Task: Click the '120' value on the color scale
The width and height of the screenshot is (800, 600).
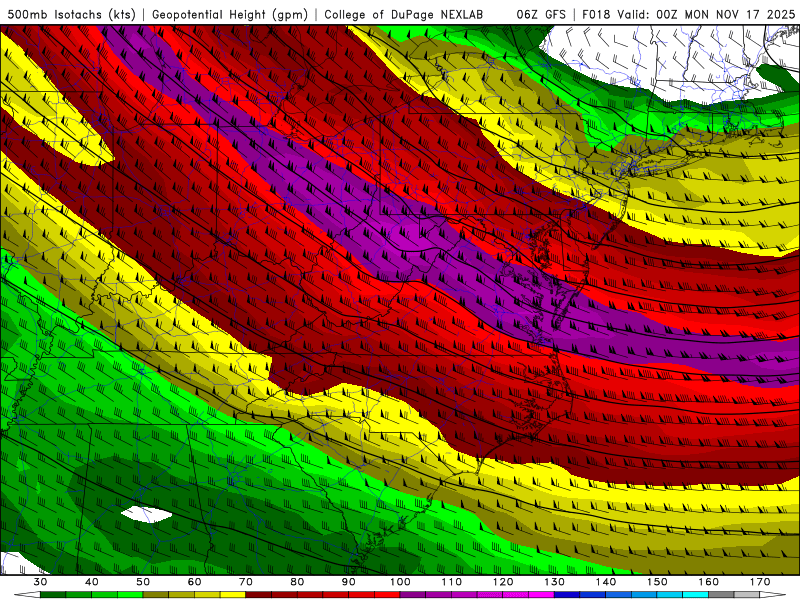Action: pos(503,582)
